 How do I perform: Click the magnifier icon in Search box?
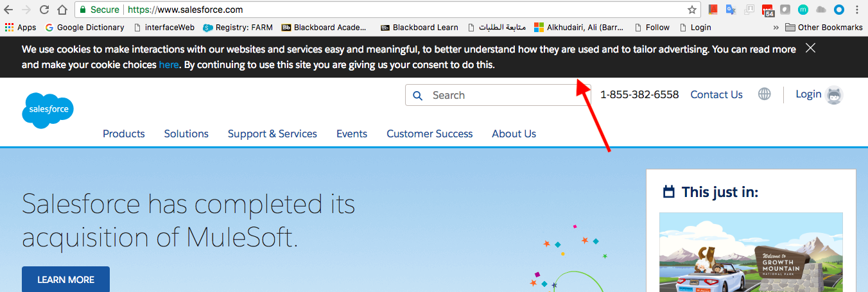coord(418,96)
